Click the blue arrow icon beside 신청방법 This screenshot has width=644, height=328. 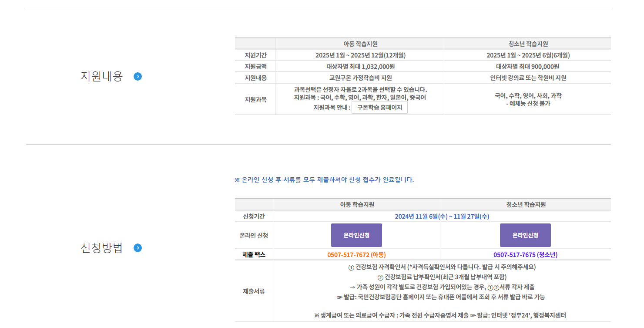coord(138,248)
